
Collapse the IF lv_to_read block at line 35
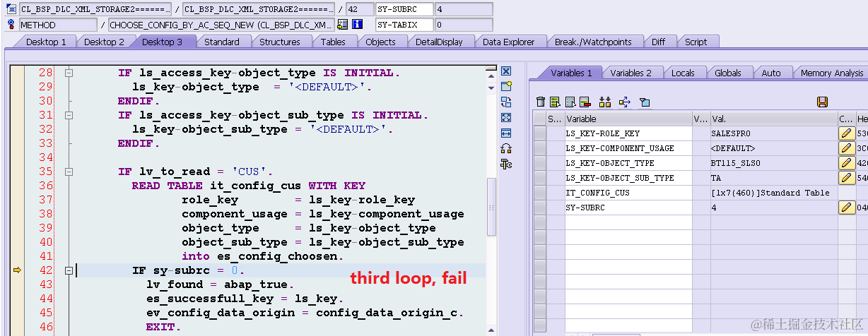69,172
